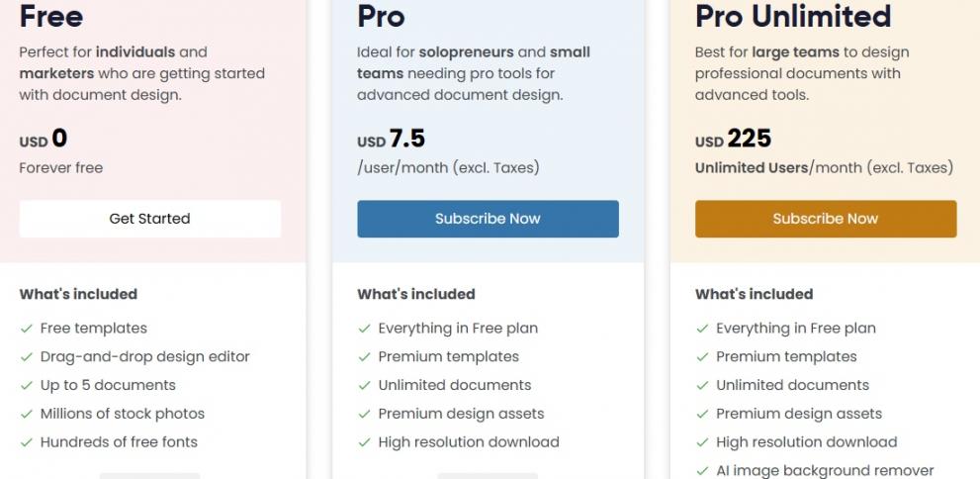Click the Unlimited Users label

pos(752,168)
